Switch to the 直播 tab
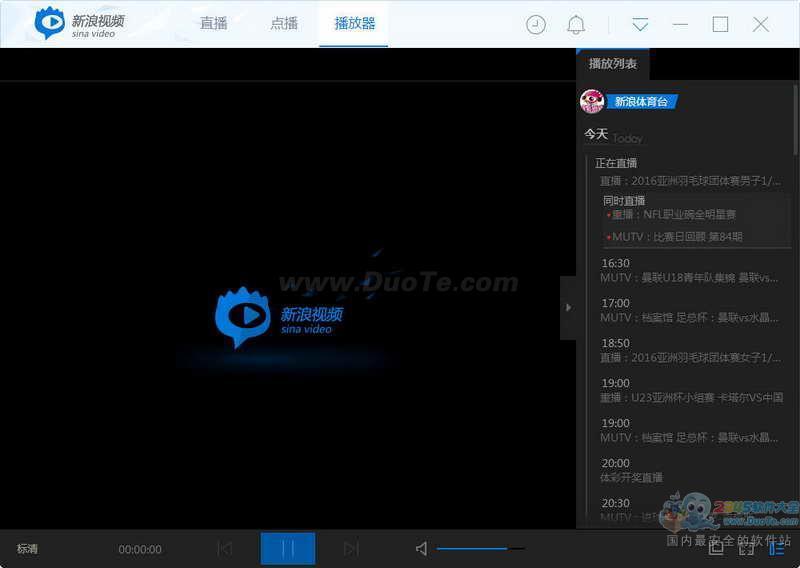The height and width of the screenshot is (568, 800). (x=214, y=23)
